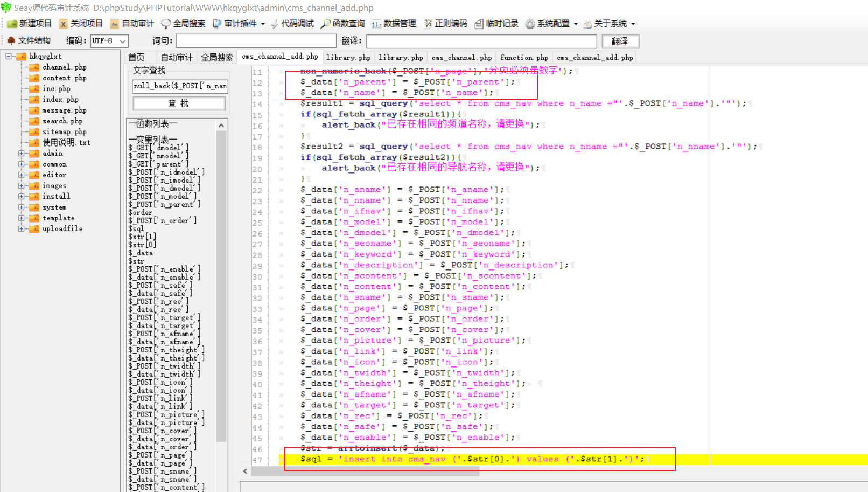Viewport: 868px width, 492px height.
Task: Switch to the first library.php tab
Action: [348, 57]
